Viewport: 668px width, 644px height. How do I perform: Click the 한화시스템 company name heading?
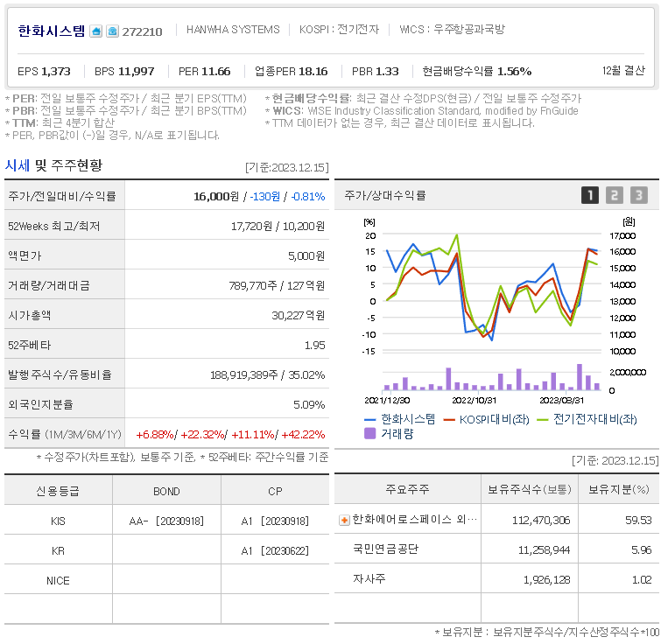click(x=51, y=31)
